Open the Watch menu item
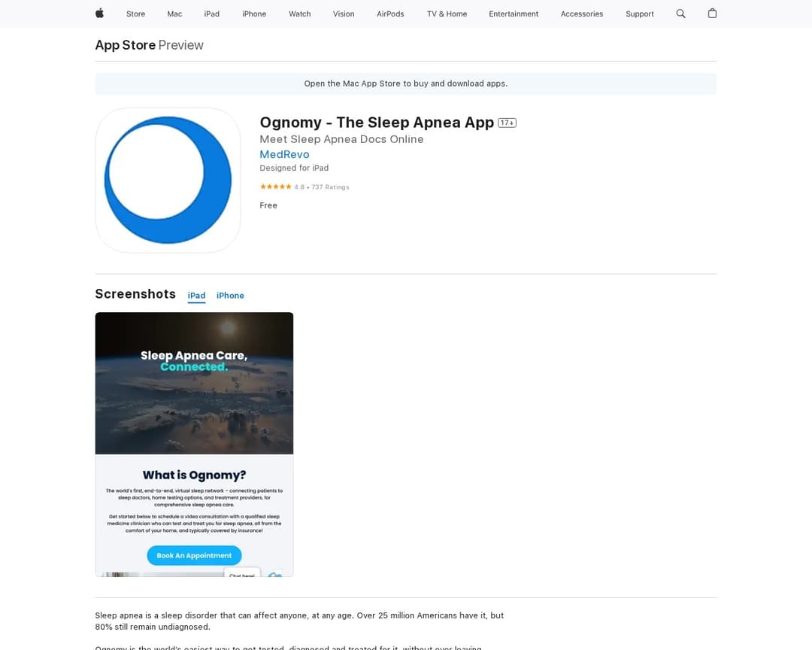Screen dimensions: 812x650 click(x=299, y=14)
